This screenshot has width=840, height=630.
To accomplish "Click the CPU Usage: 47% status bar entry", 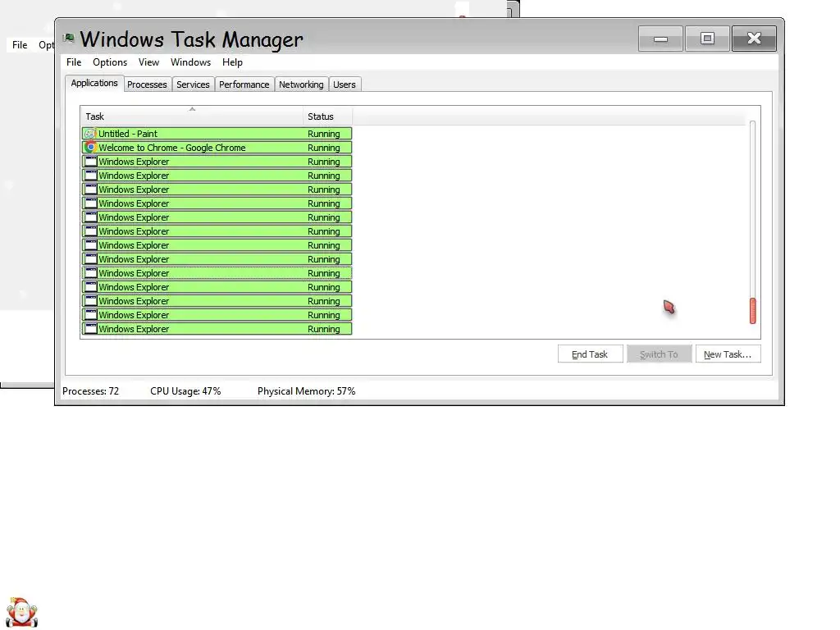I will tap(185, 391).
